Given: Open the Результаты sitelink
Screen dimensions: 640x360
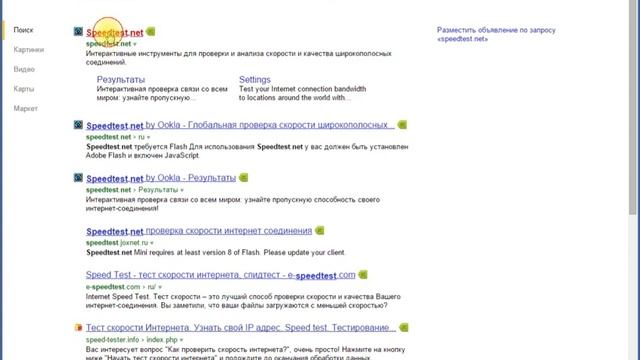Looking at the screenshot, I should [121, 80].
